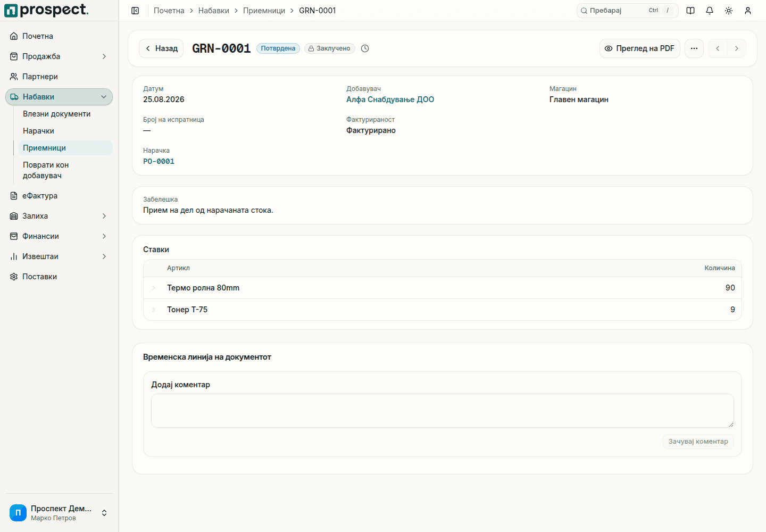Open the documentation book icon
Screen dimensions: 766x532
pos(690,11)
